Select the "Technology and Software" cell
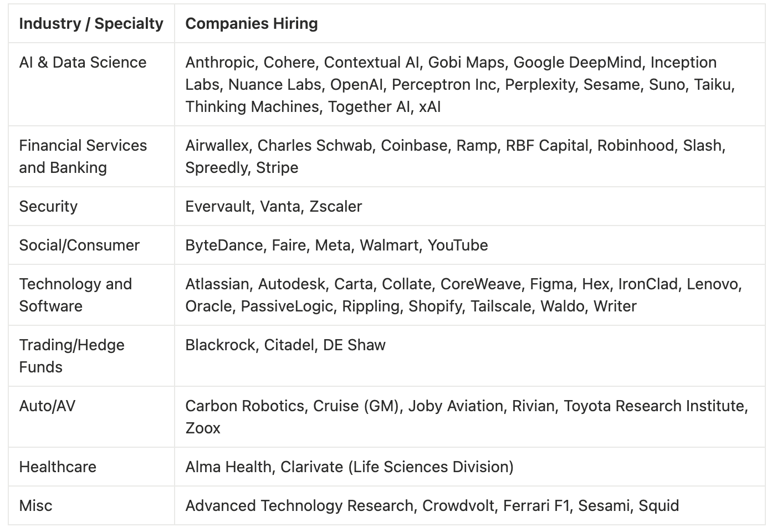Image resolution: width=777 pixels, height=532 pixels. click(75, 295)
